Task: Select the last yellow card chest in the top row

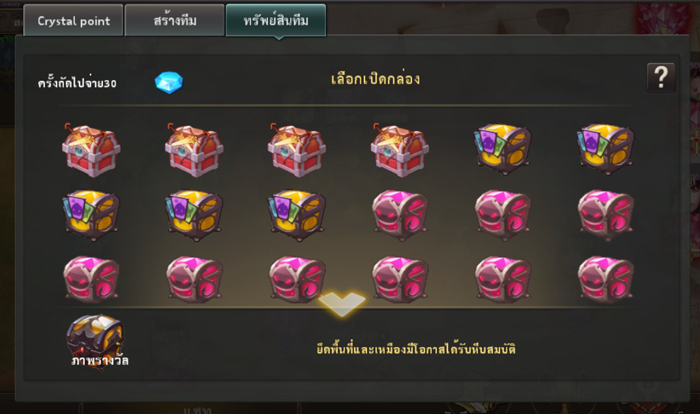Action: pyautogui.click(x=605, y=149)
